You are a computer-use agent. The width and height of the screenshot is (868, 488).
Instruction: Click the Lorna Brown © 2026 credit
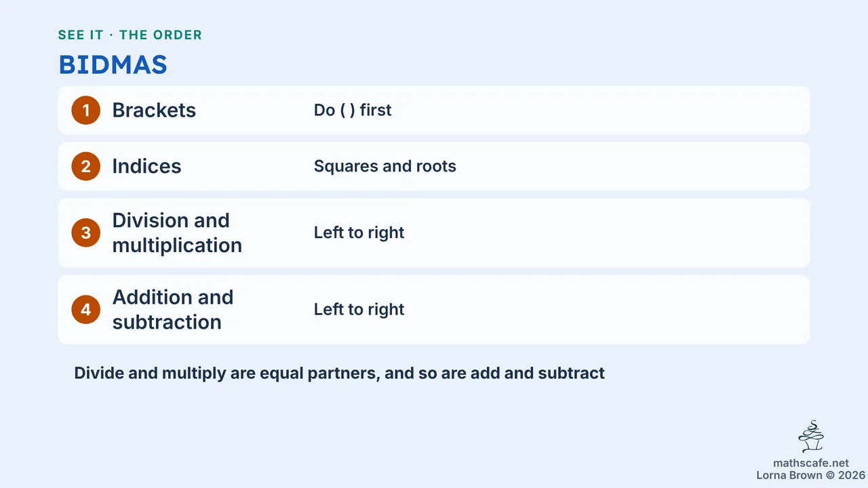point(811,476)
